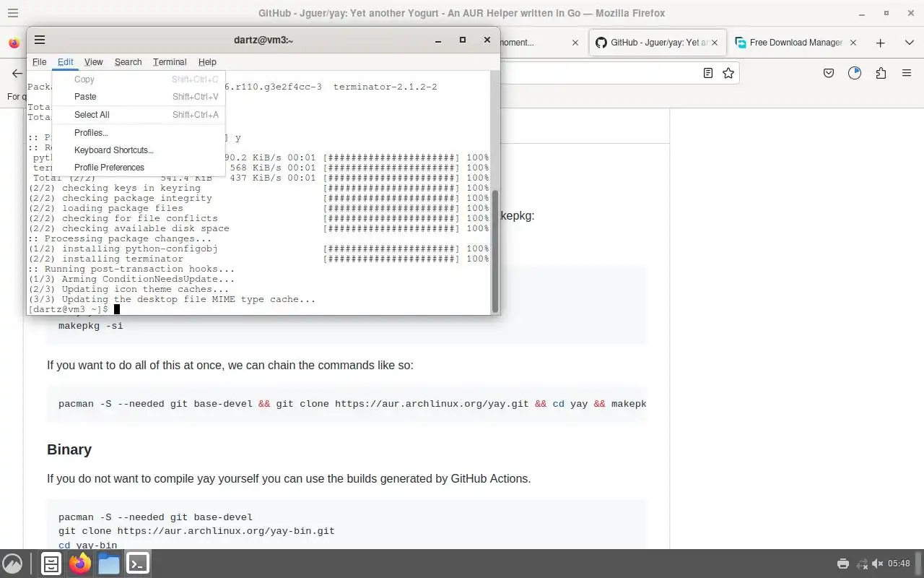Bookmark this page with star icon
Screen dimensions: 924x578
coord(728,73)
